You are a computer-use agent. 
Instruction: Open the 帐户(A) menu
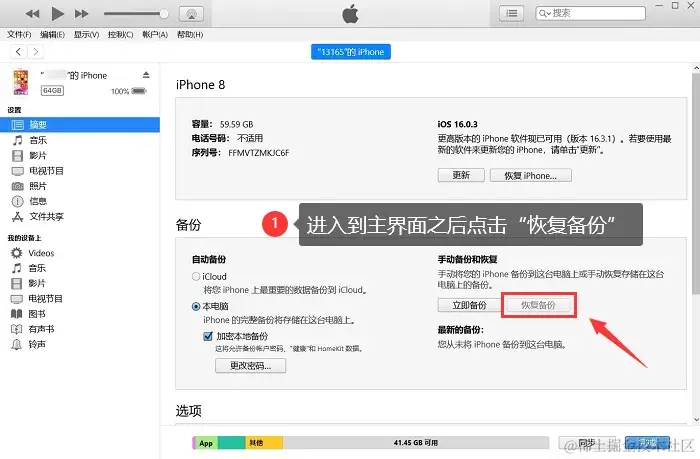pos(155,34)
